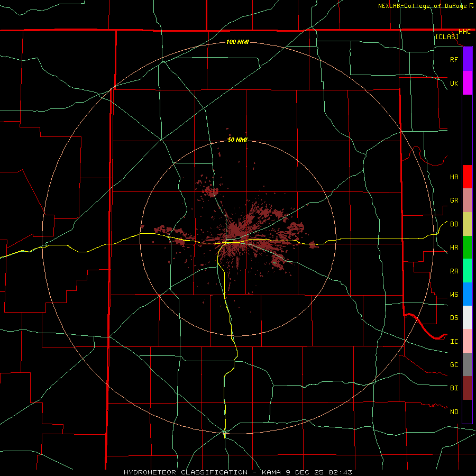The width and height of the screenshot is (476, 476).
Task: Click the pink GR legend swatch
Action: 467,200
